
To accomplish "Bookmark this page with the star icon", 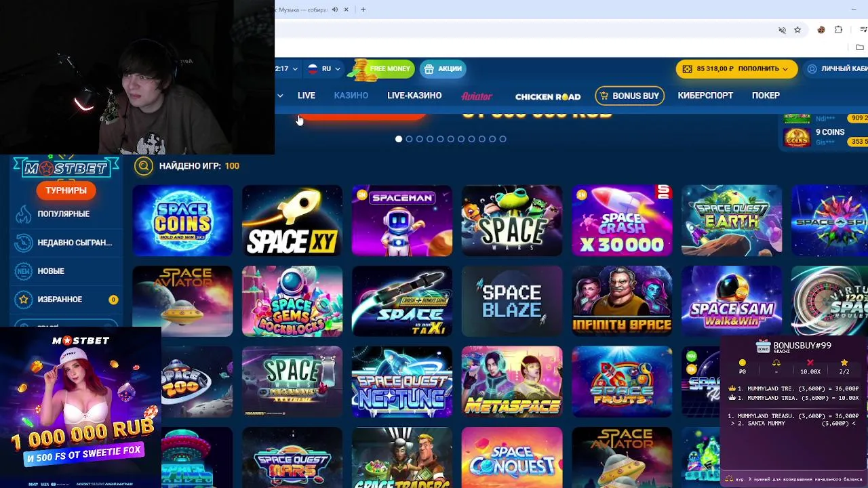I will 797,30.
